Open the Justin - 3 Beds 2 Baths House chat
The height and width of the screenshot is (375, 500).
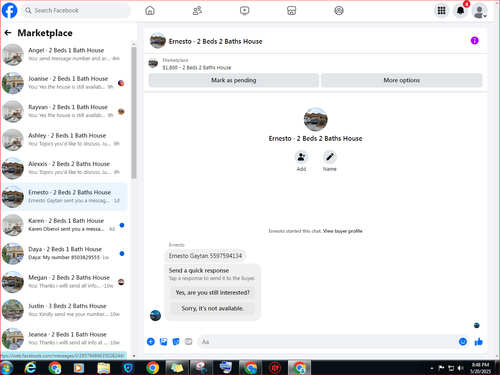click(x=65, y=310)
